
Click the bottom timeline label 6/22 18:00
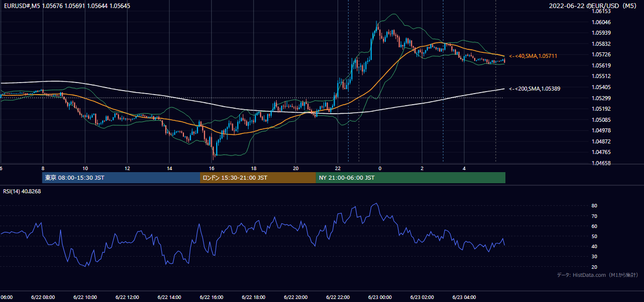point(253,297)
